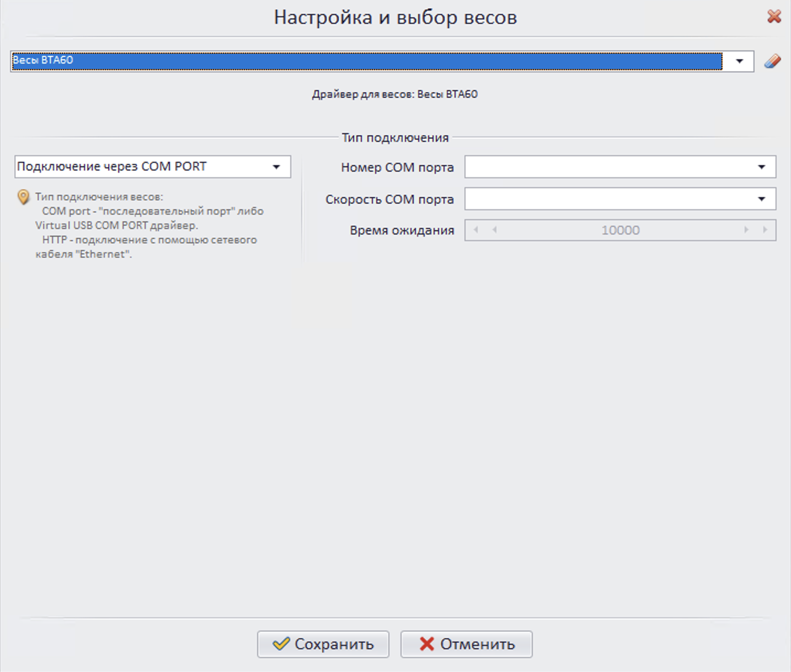Expand the Весы ВТА60 dropdown arrow
This screenshot has height=672, width=791.
(x=740, y=61)
